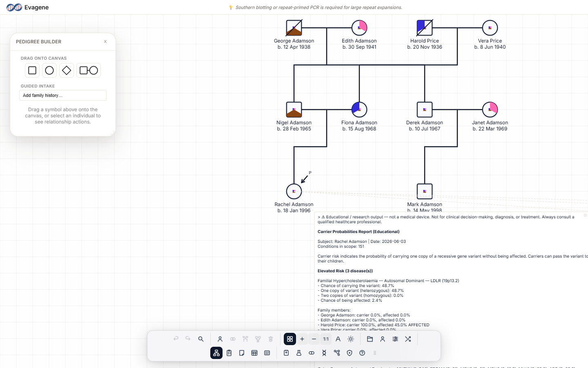Select George Adamson's pedigree symbol

[294, 28]
